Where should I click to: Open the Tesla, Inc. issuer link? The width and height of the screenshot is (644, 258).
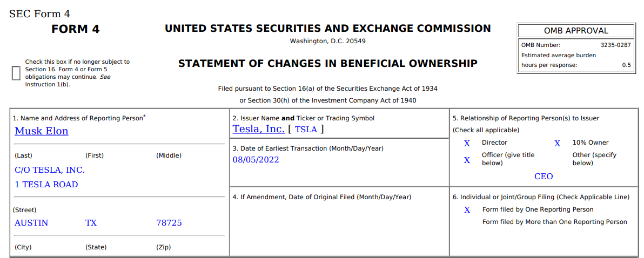coord(258,129)
